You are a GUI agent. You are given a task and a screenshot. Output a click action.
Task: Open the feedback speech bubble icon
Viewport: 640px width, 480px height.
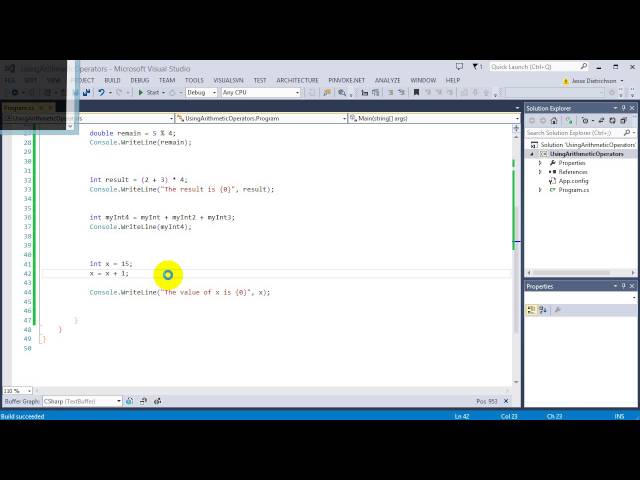[459, 67]
